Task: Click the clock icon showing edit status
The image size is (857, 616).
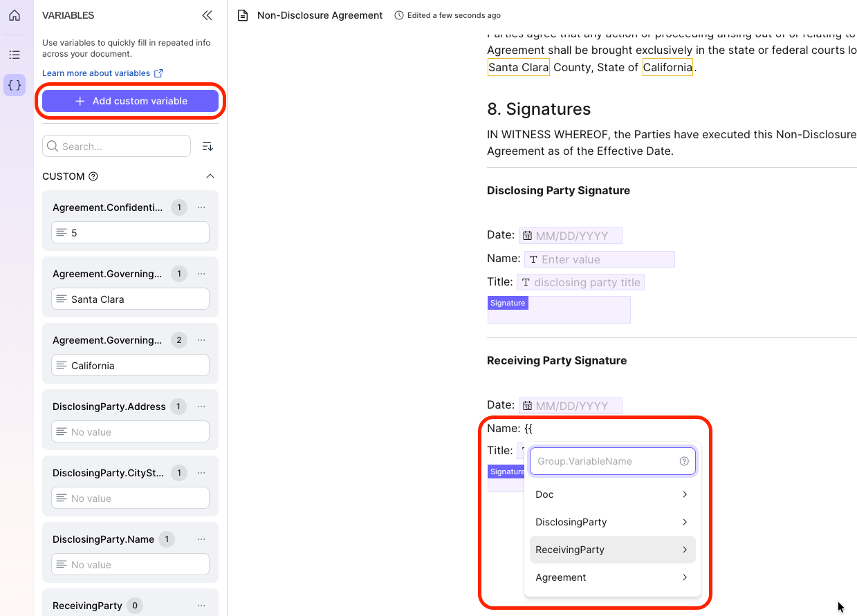Action: click(x=399, y=15)
